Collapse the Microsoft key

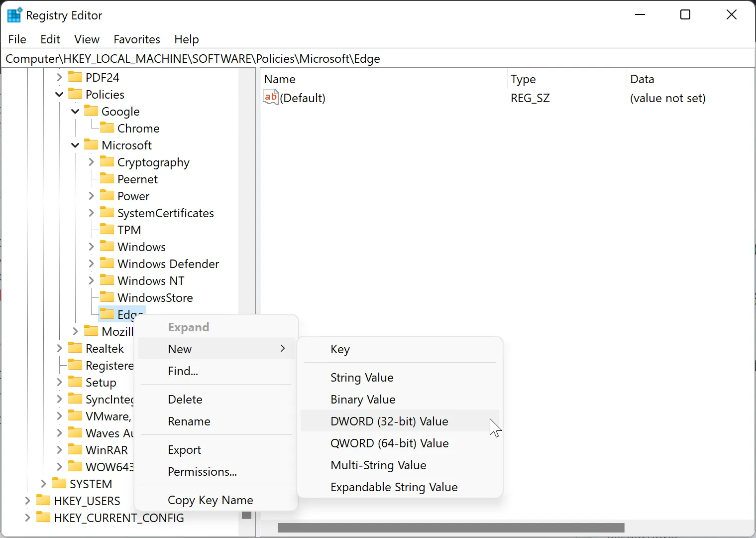(x=75, y=145)
